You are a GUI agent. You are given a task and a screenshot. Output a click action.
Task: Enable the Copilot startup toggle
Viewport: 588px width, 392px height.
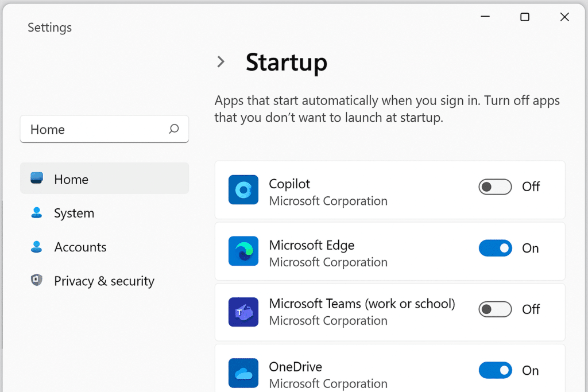[495, 187]
